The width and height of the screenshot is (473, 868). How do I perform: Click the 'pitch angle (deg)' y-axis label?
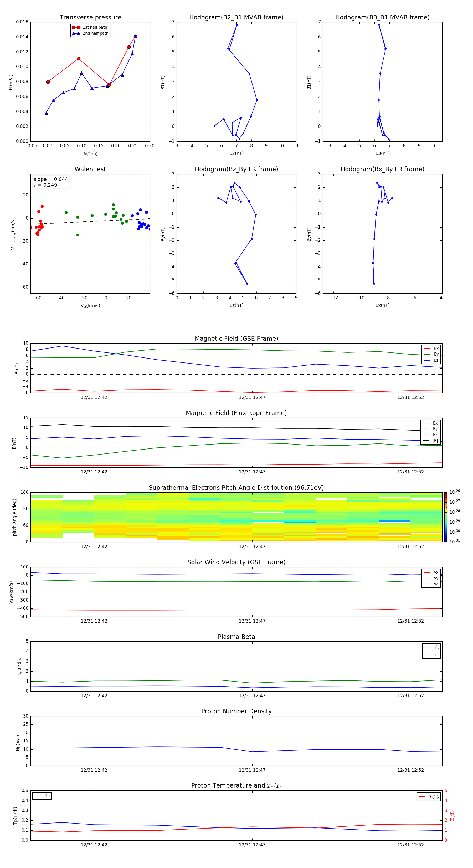click(14, 517)
